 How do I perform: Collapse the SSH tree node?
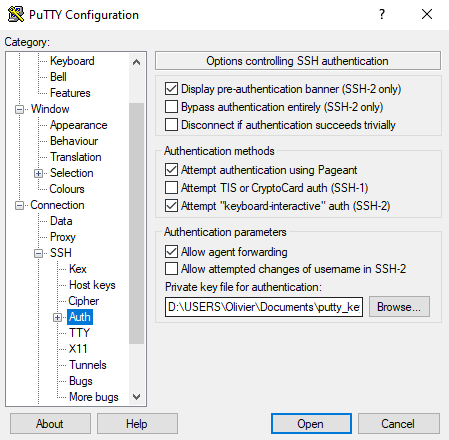pyautogui.click(x=38, y=253)
